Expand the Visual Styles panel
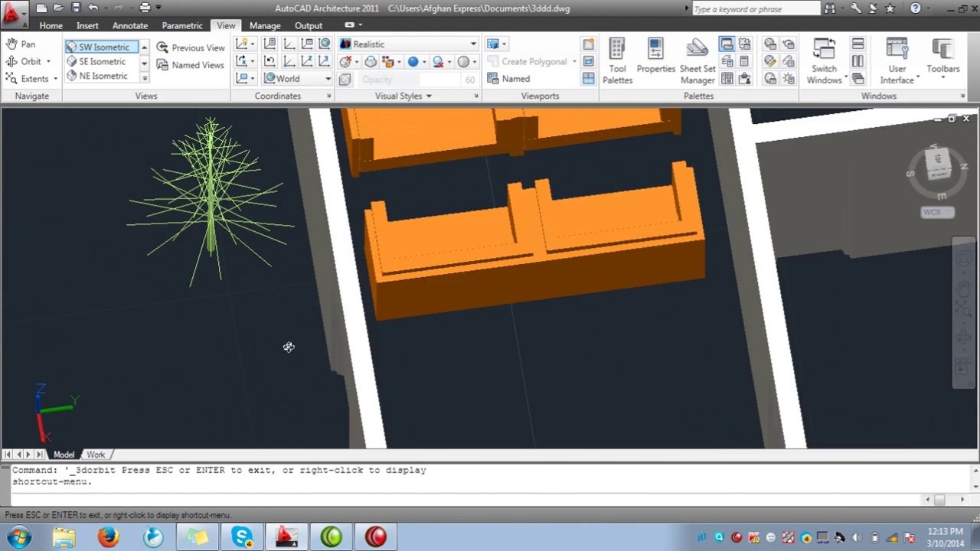Image resolution: width=980 pixels, height=551 pixels. (x=403, y=96)
